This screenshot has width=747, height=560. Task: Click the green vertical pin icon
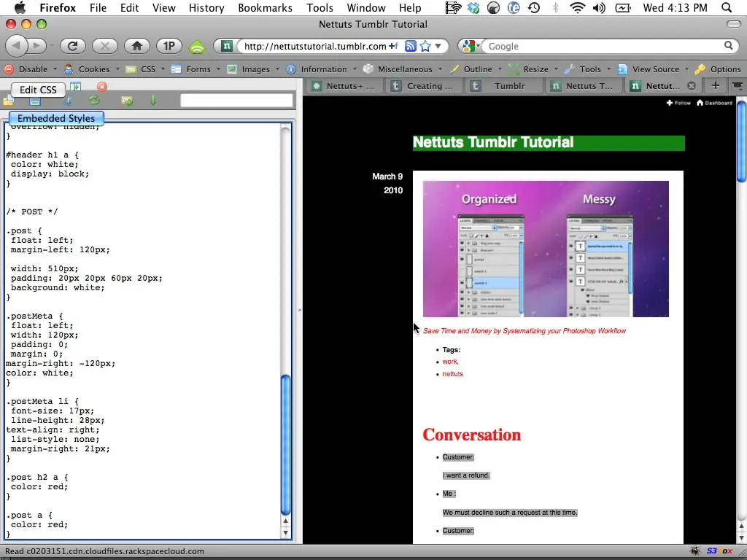153,100
